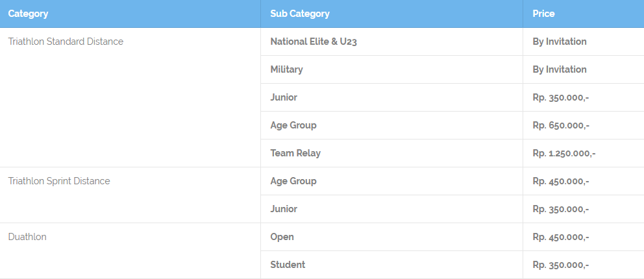The width and height of the screenshot is (644, 279).
Task: Click the Military sub category row
Action: (392, 69)
